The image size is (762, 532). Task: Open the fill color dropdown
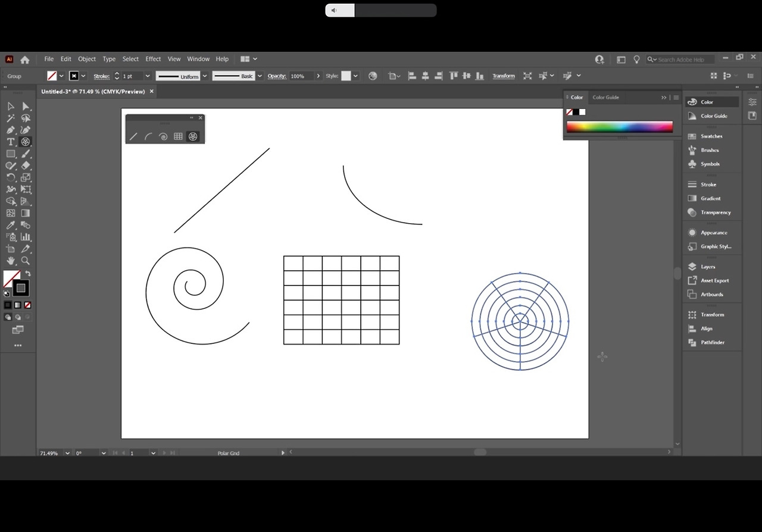click(x=61, y=76)
